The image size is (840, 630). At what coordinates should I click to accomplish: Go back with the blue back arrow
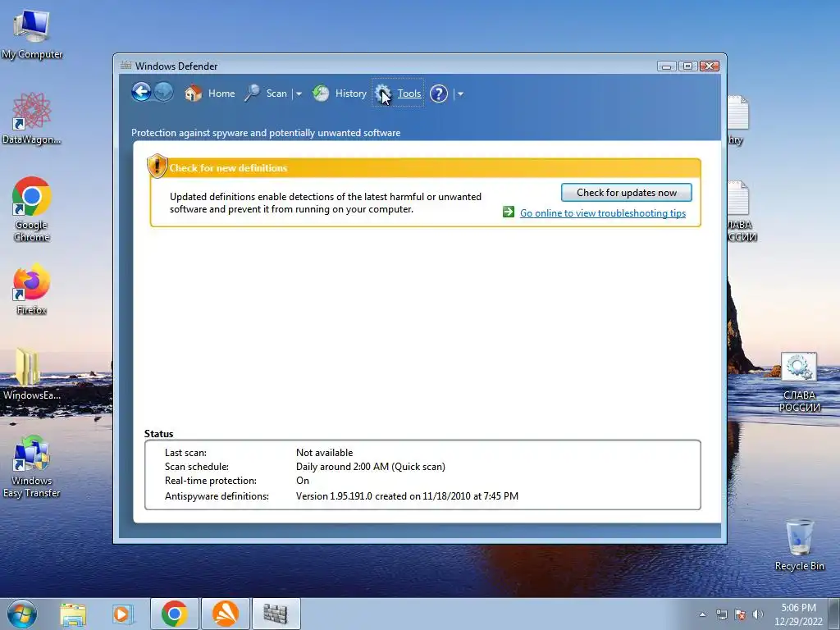click(141, 92)
